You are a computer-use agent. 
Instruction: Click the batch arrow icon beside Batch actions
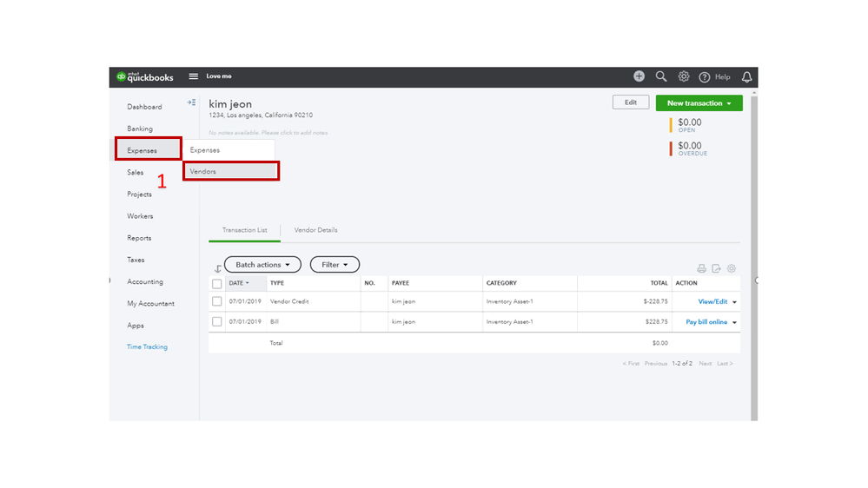(218, 269)
